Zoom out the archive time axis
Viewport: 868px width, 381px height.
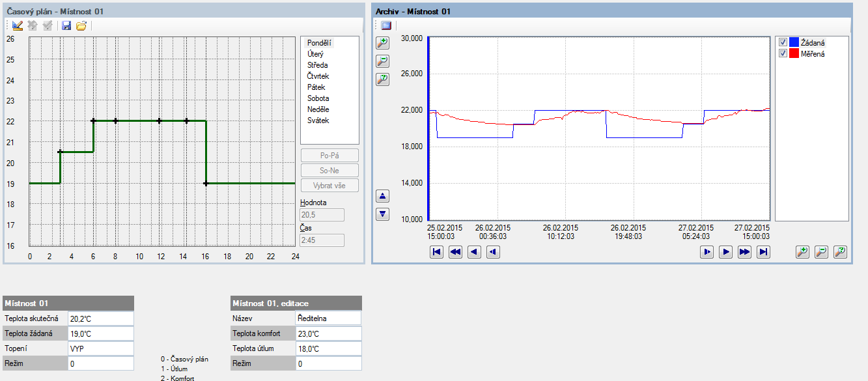[822, 252]
